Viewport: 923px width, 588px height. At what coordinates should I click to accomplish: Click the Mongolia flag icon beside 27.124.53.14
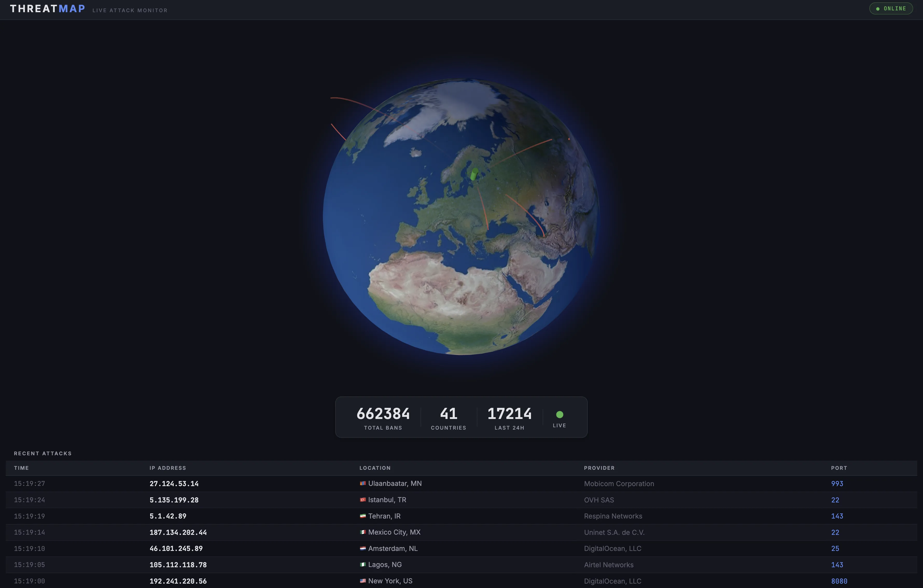363,483
